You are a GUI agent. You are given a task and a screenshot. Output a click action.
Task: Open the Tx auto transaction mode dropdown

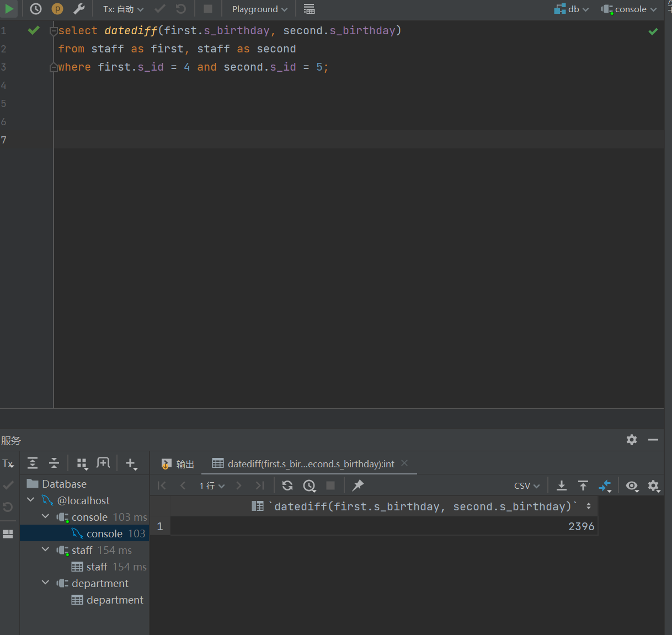click(x=123, y=9)
